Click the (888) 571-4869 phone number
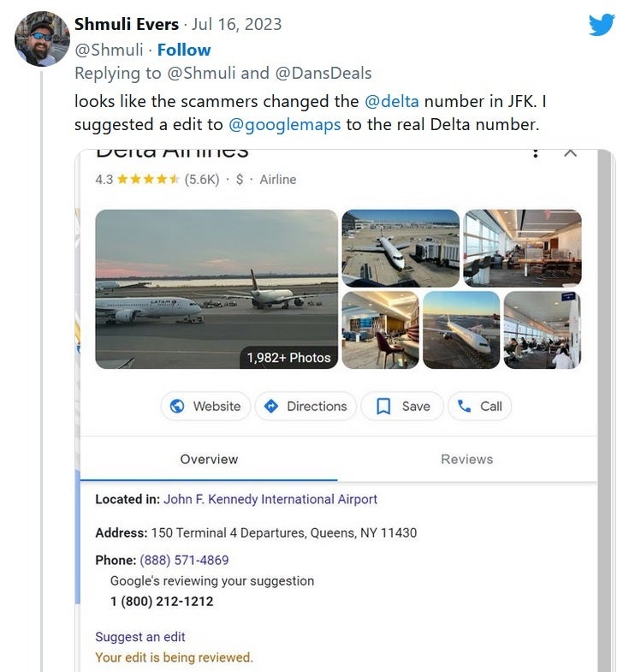 pyautogui.click(x=184, y=560)
